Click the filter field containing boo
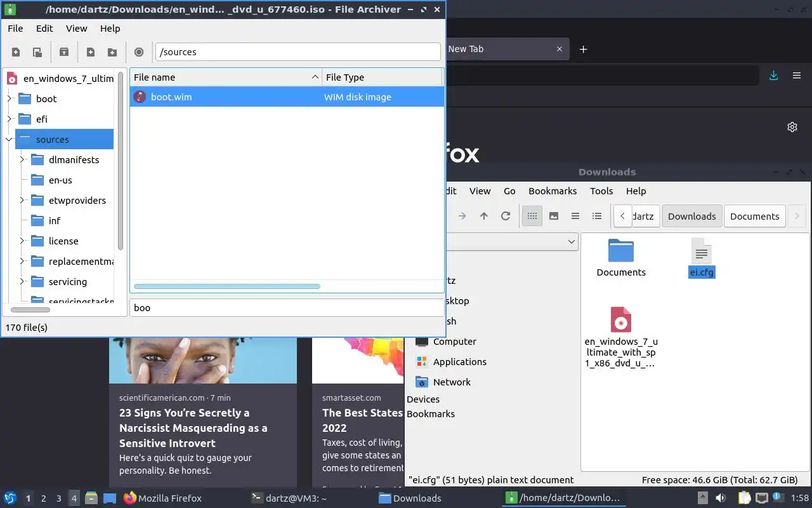 [287, 307]
